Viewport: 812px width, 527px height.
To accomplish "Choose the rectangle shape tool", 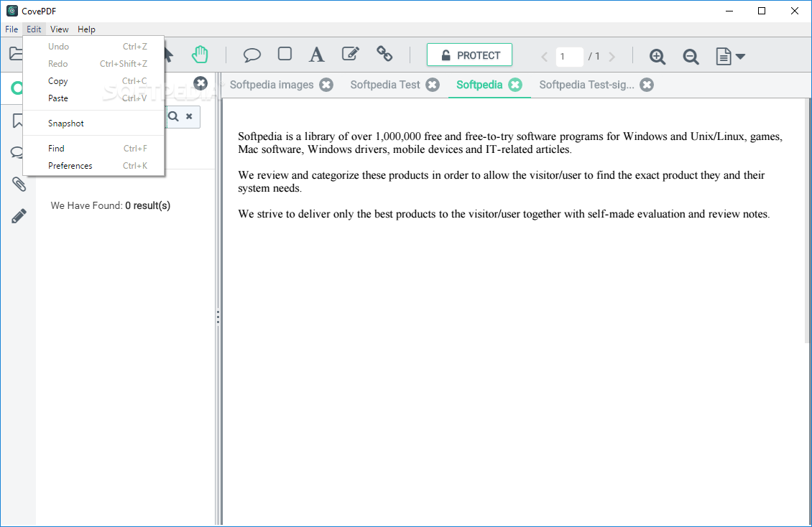I will click(x=285, y=54).
